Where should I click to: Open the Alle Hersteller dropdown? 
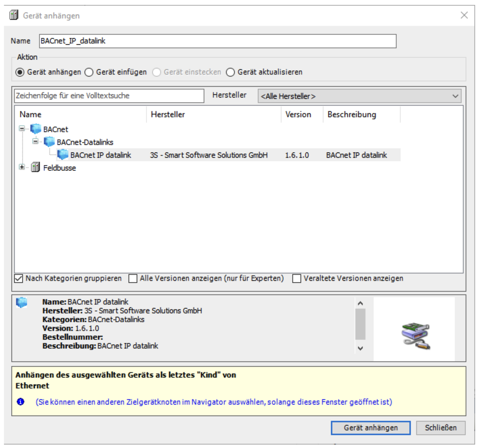coord(359,96)
